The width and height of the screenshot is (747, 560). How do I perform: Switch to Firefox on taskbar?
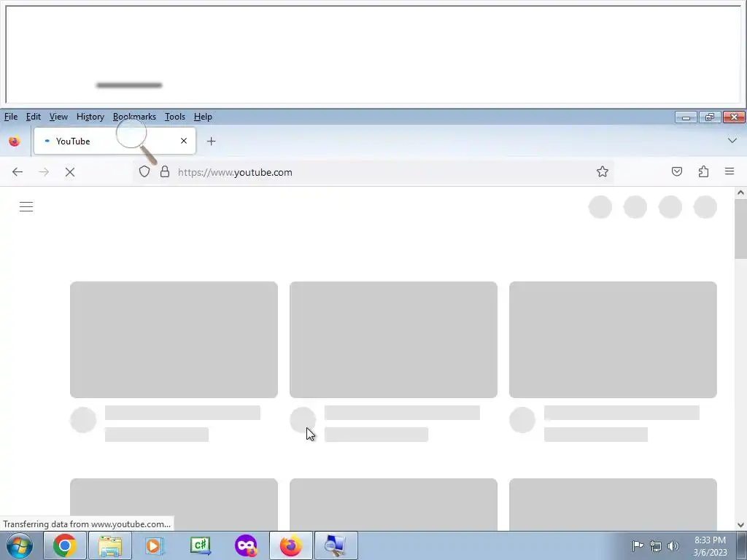[290, 545]
